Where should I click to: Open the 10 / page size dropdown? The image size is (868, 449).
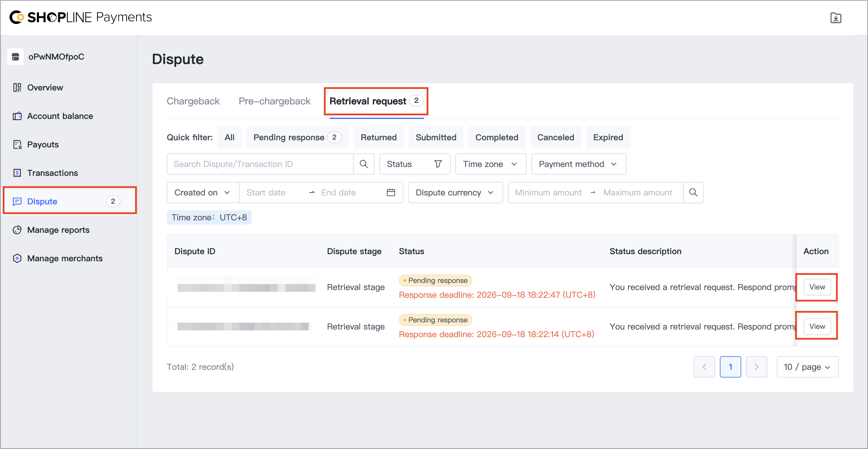(x=807, y=367)
